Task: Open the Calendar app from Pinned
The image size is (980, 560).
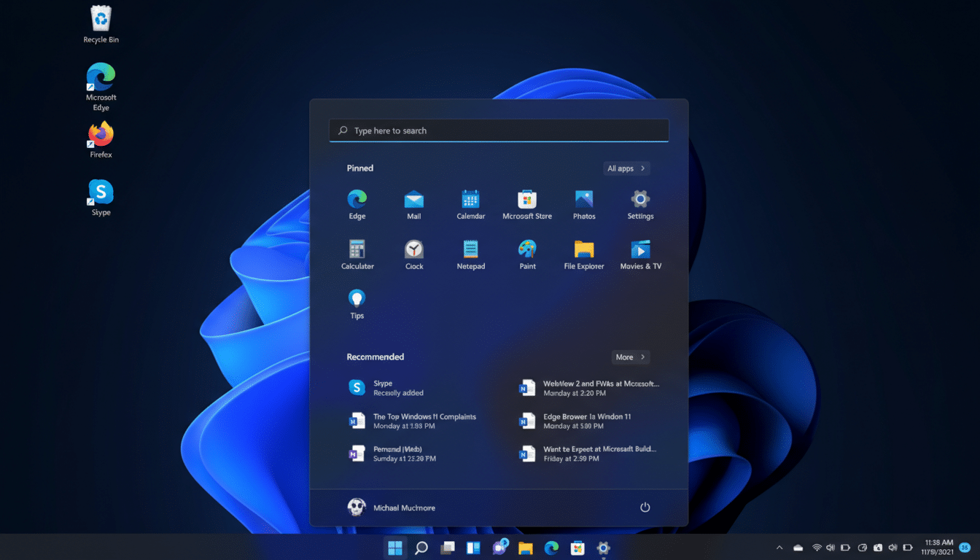Action: coord(470,203)
